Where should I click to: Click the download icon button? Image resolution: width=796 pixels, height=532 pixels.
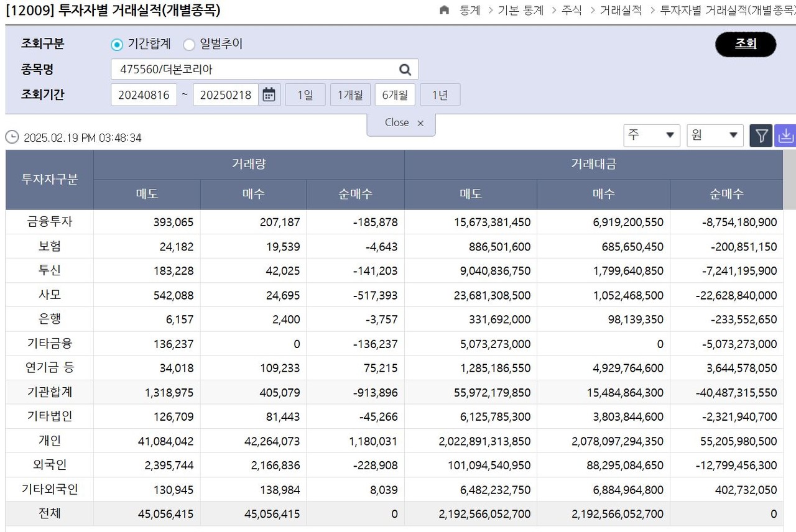[785, 135]
